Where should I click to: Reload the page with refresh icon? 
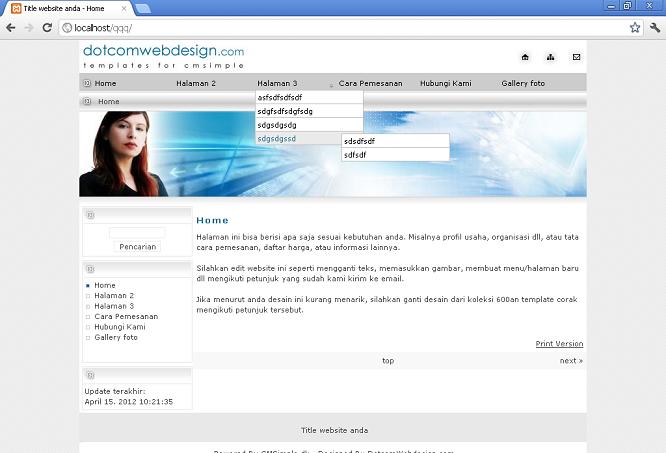pos(47,28)
